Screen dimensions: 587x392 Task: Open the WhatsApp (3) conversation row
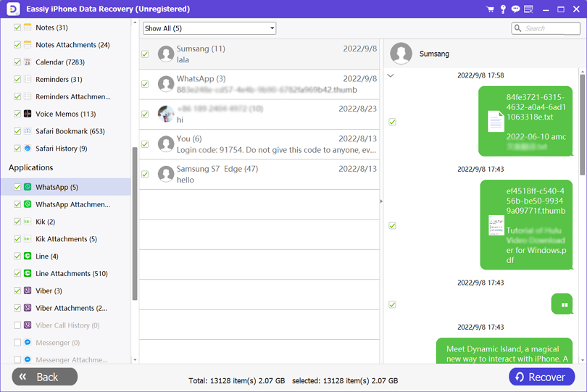coord(259,84)
